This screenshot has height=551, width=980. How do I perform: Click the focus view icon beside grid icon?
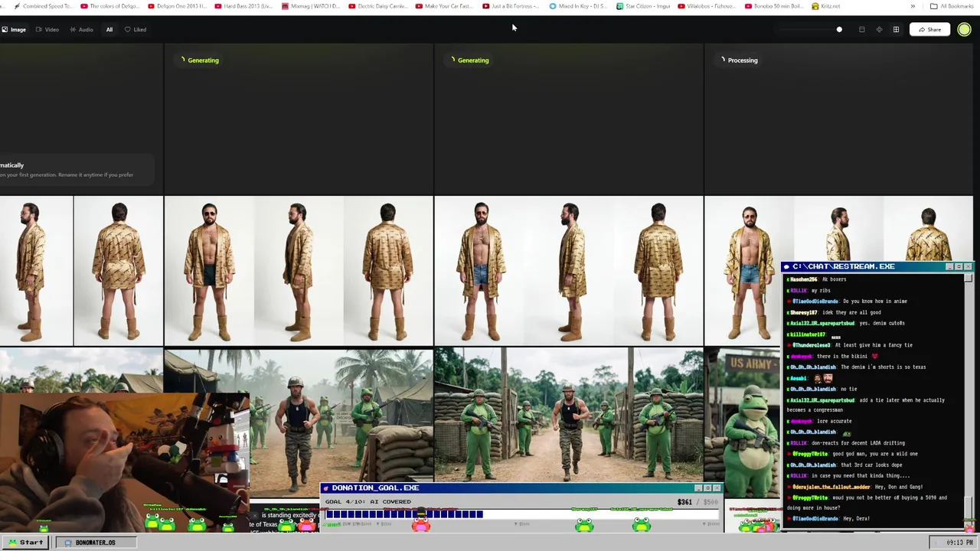(879, 30)
